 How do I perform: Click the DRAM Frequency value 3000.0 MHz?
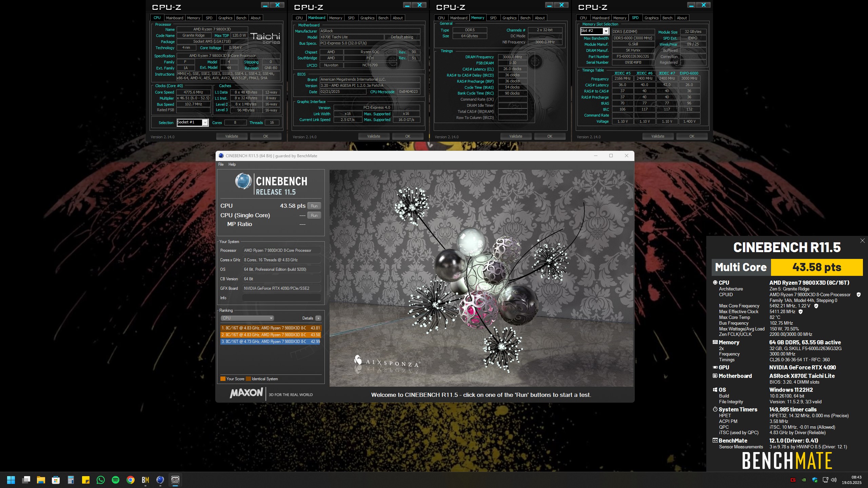pyautogui.click(x=512, y=57)
